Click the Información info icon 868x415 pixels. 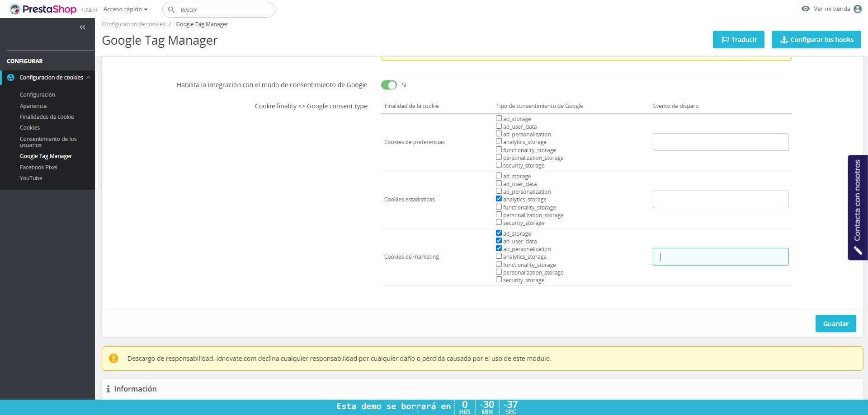tap(108, 389)
